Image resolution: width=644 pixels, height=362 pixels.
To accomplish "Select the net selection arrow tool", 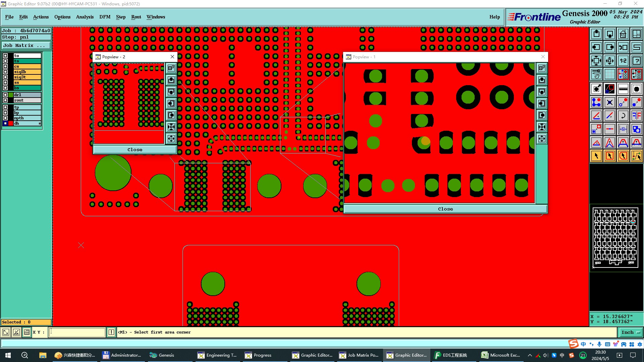I will (x=636, y=156).
